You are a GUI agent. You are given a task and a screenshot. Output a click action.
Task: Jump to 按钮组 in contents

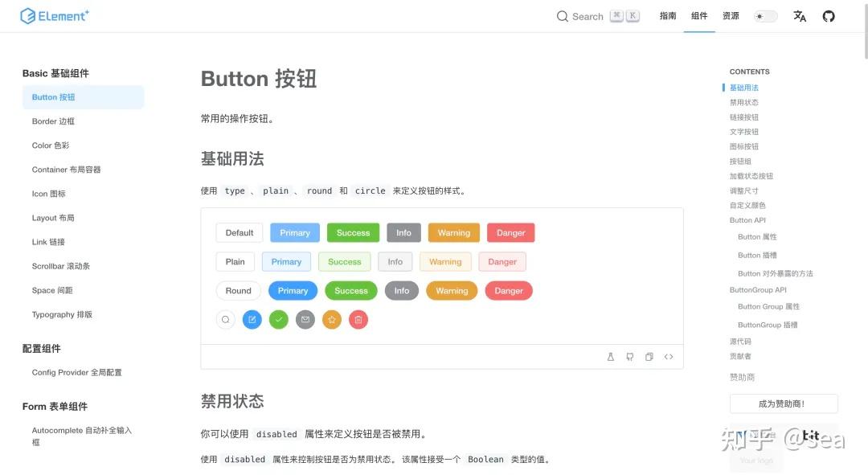[741, 162]
